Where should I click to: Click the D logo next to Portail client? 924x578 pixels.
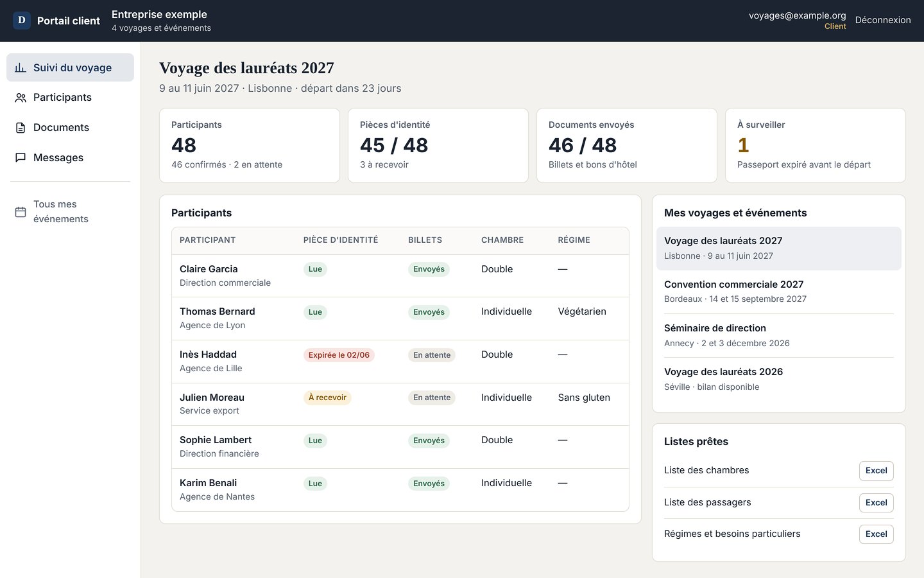pyautogui.click(x=22, y=21)
